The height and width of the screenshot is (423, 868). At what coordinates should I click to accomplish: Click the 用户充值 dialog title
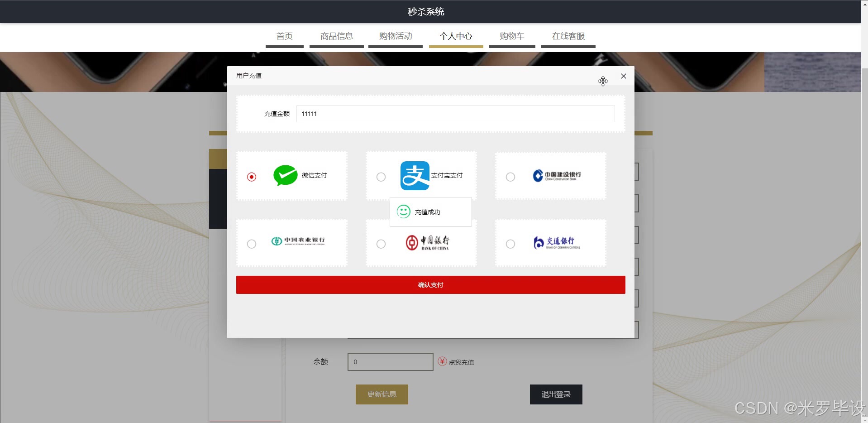coord(249,76)
